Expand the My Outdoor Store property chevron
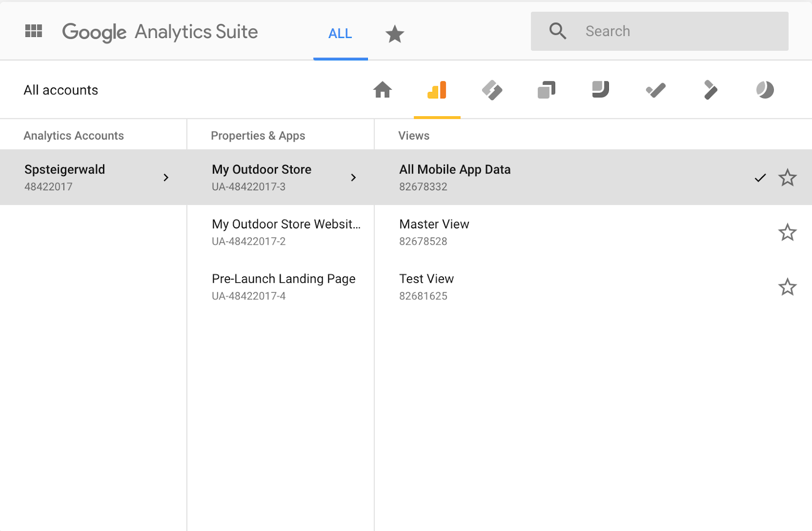This screenshot has width=812, height=531. pos(353,178)
